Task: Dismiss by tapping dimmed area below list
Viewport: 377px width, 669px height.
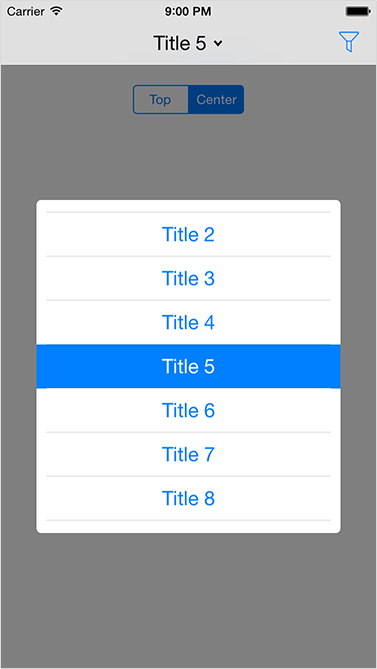Action: [188, 599]
